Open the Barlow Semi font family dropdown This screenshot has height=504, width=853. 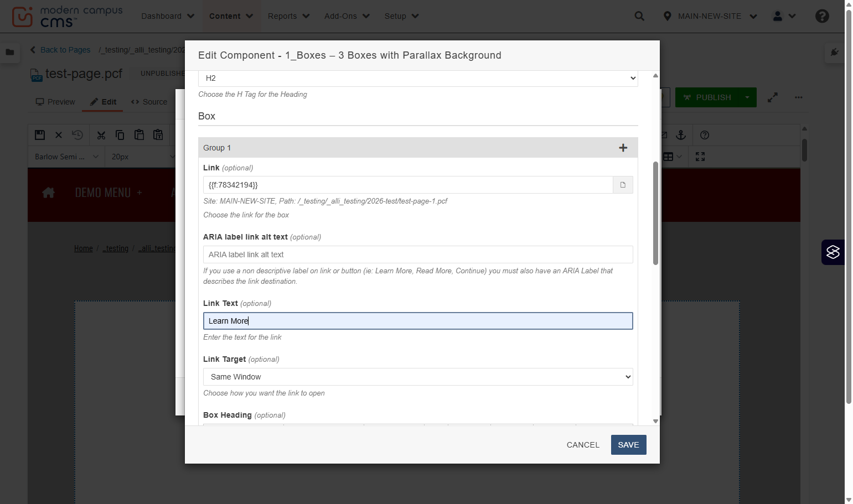pos(66,157)
